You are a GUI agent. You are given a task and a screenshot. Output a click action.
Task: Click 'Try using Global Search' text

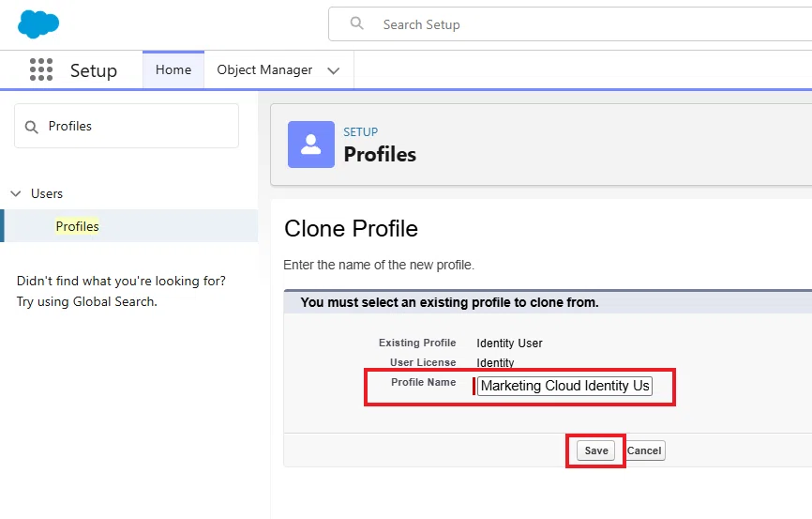point(87,302)
